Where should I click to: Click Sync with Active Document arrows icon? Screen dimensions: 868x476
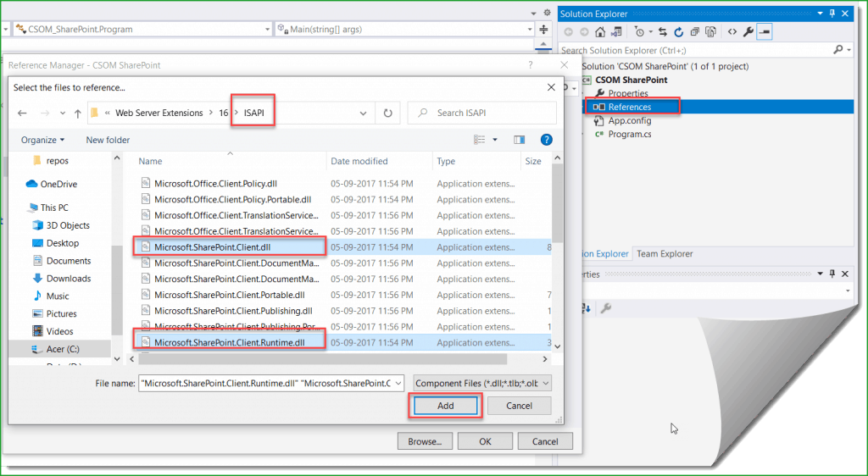click(663, 32)
